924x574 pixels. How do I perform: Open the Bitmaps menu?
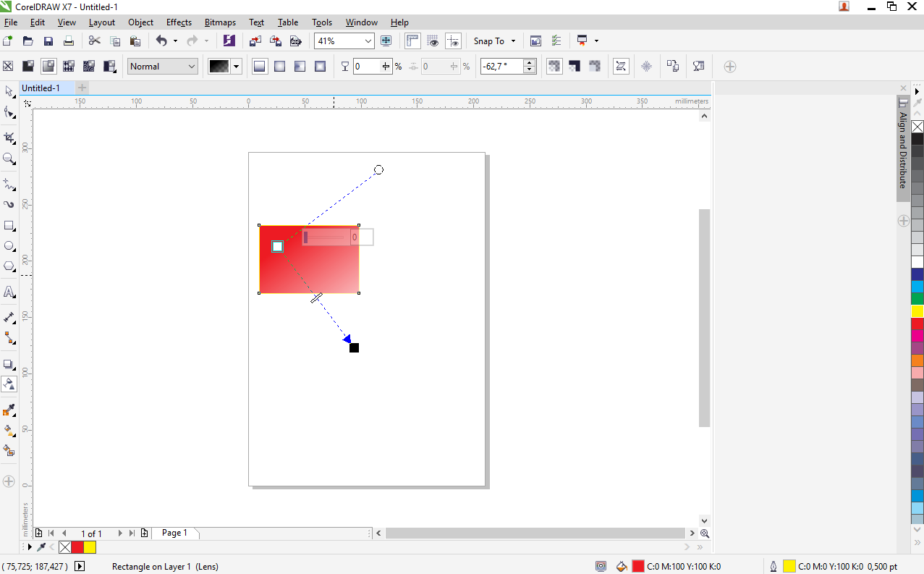[x=220, y=22]
